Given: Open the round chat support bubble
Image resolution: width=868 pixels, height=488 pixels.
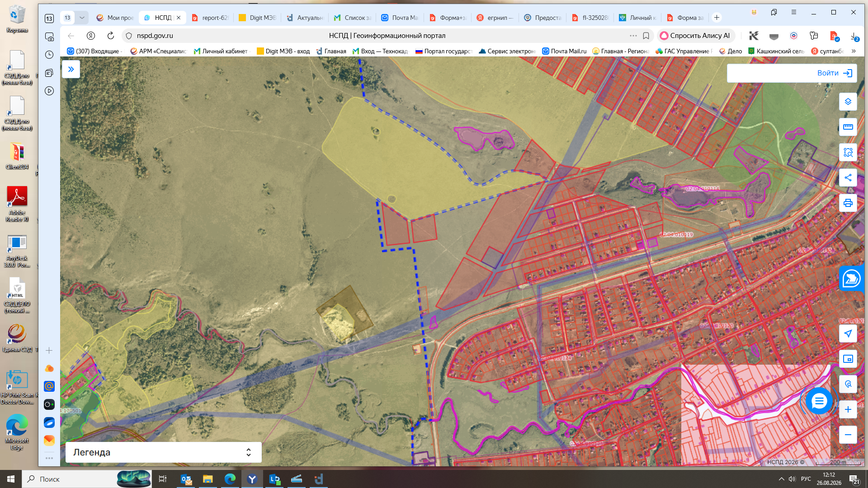Looking at the screenshot, I should click(819, 401).
